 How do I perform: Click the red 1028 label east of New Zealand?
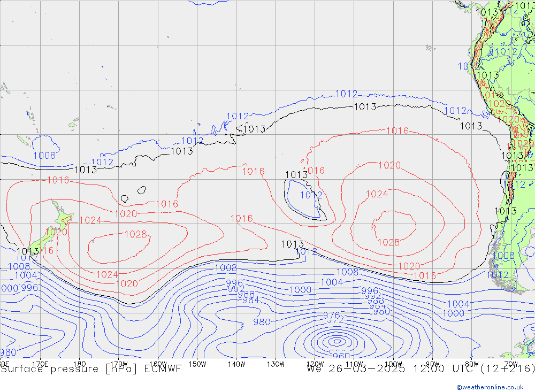point(136,234)
